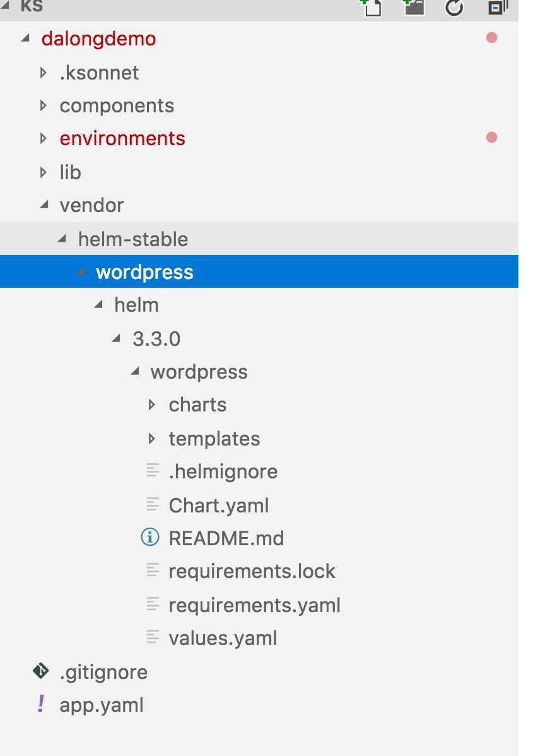Collapse the helm folder arrow

(98, 304)
